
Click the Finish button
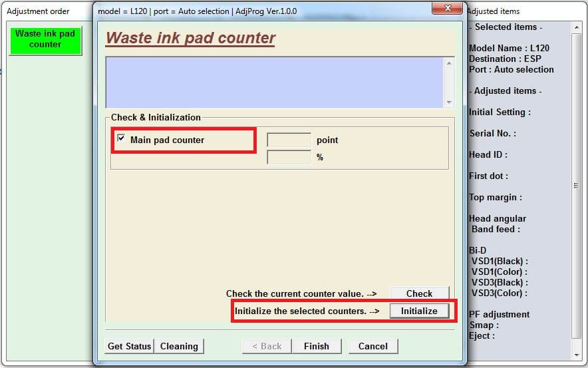point(317,346)
